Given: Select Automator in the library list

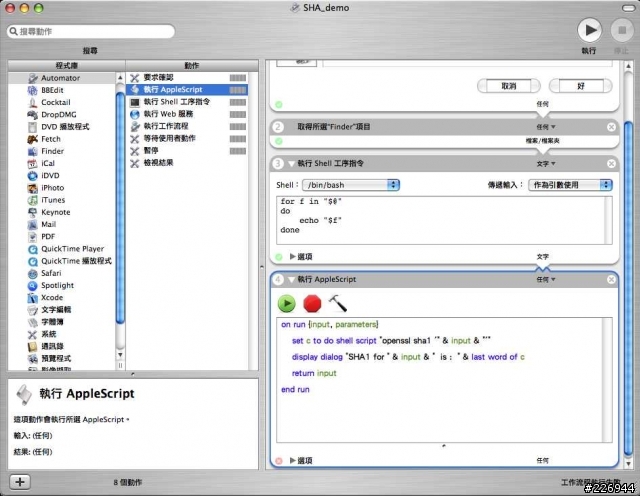Looking at the screenshot, I should (x=62, y=78).
